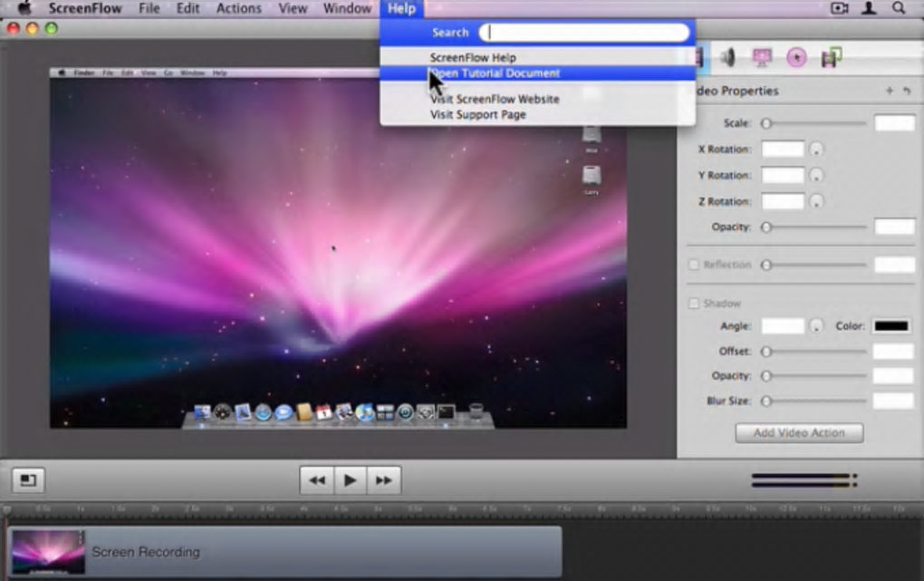Select Open Tutorial Document menu item
The width and height of the screenshot is (924, 581).
pyautogui.click(x=537, y=73)
